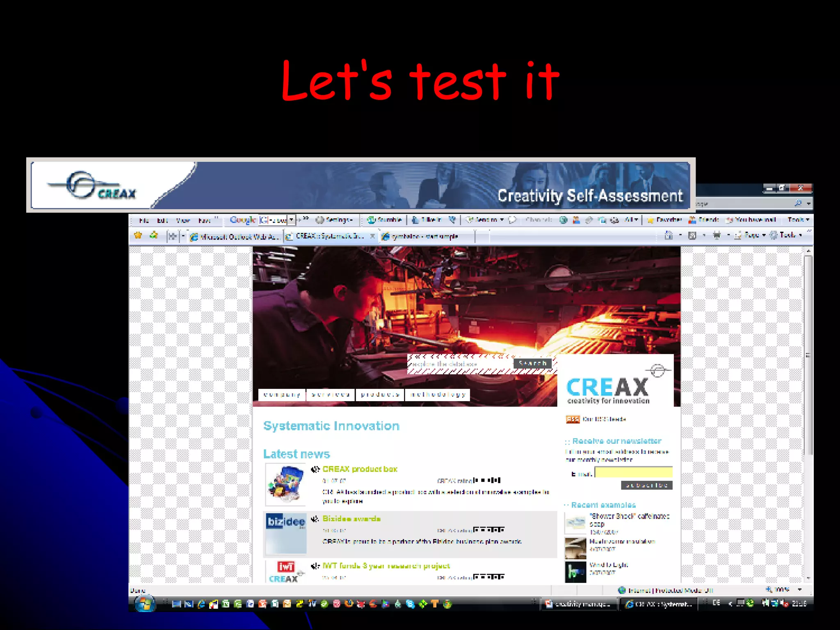Click the newsletter 'subscribe' button

click(647, 485)
